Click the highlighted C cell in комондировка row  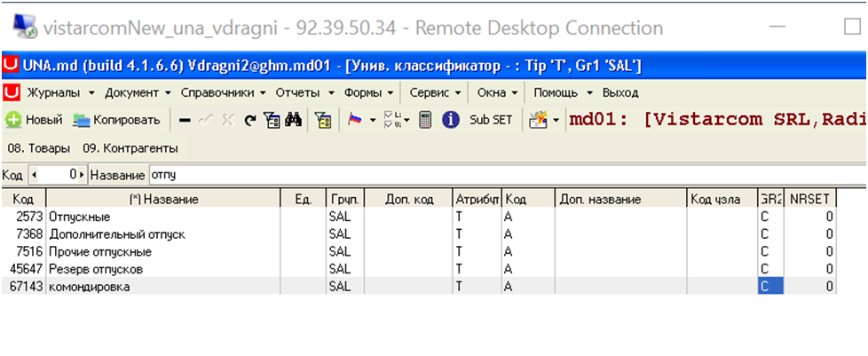click(770, 286)
